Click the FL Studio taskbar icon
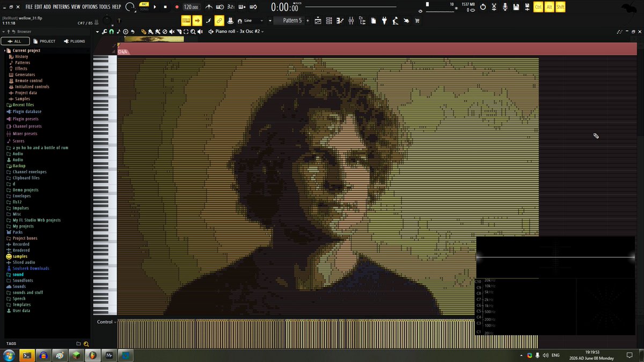The image size is (644, 362). (93, 356)
